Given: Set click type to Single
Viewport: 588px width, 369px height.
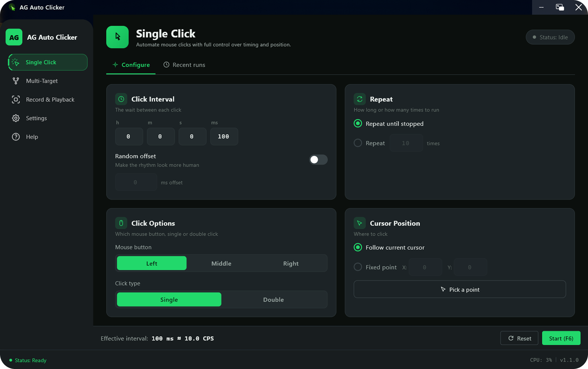Looking at the screenshot, I should (x=169, y=300).
